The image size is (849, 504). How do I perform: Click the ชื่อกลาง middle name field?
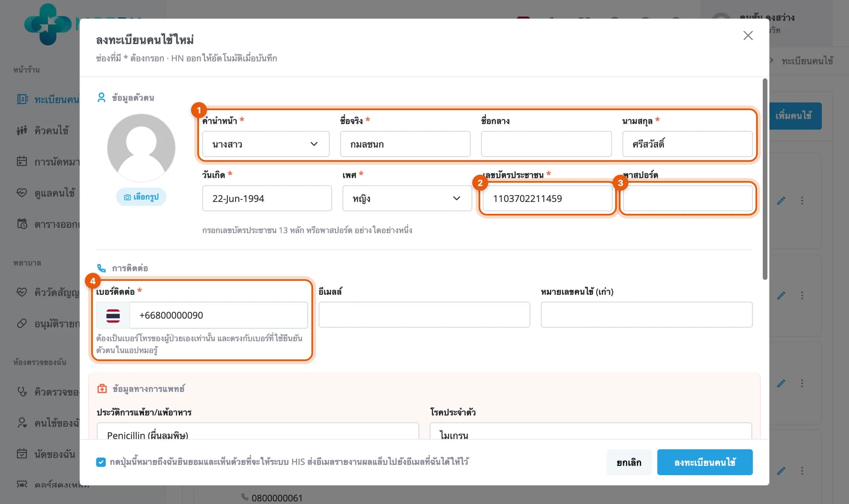point(546,144)
